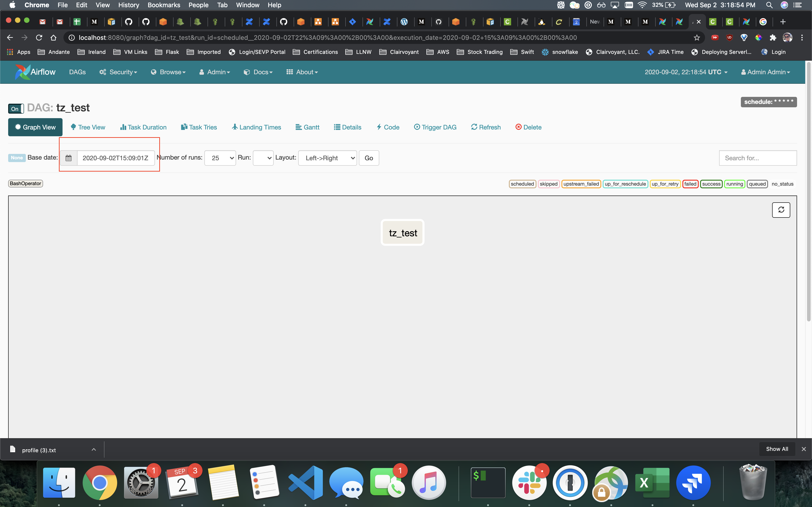Click the Search for input field

758,158
